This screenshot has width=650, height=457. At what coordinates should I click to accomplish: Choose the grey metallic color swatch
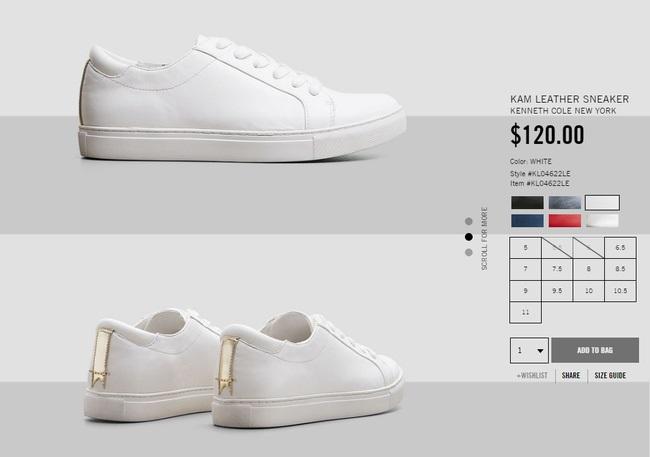[565, 202]
